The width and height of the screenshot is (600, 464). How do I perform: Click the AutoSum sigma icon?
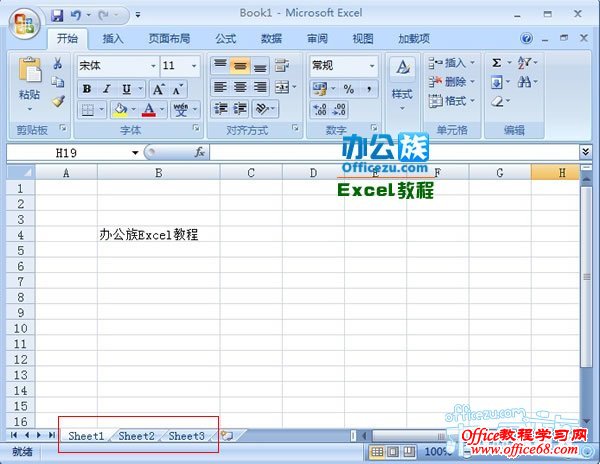coord(496,63)
